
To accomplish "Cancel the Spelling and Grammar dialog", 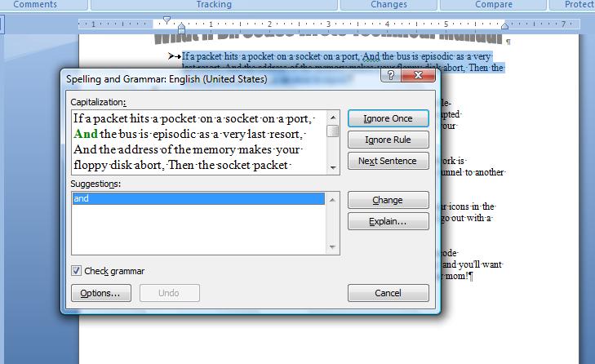I will tap(389, 293).
